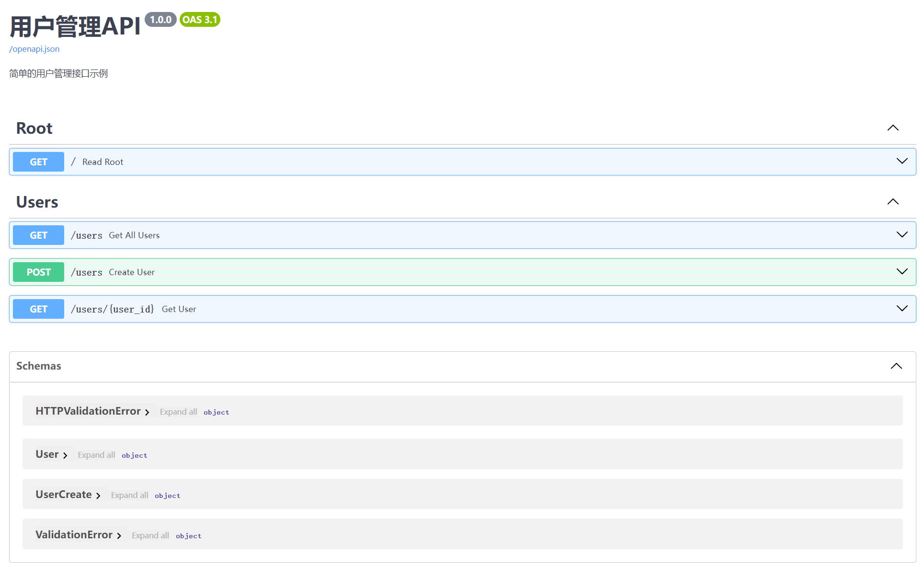Image resolution: width=924 pixels, height=568 pixels.
Task: Expand the Create User endpoint arrow
Action: coord(901,272)
